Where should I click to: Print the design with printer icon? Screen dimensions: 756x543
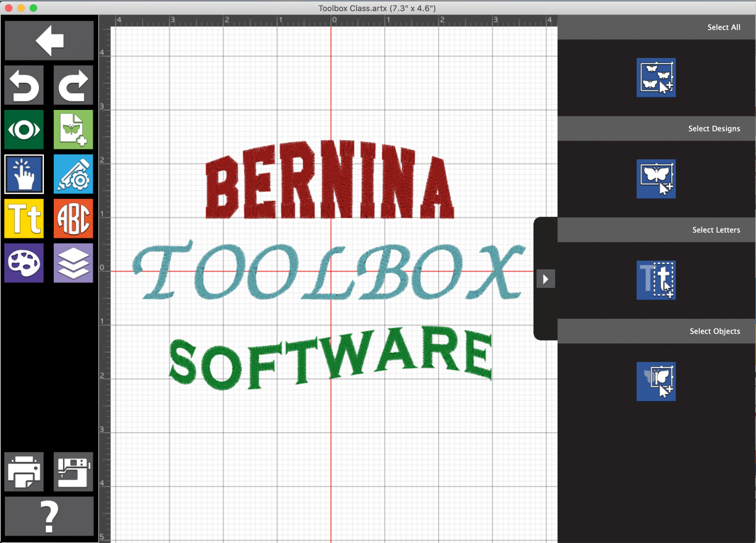pyautogui.click(x=24, y=472)
